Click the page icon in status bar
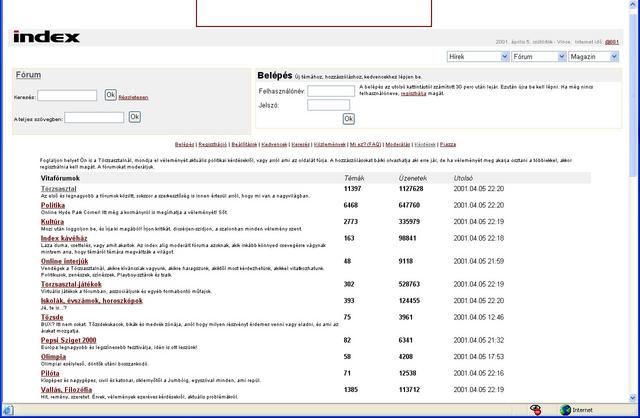This screenshot has width=640, height=418. (8, 410)
